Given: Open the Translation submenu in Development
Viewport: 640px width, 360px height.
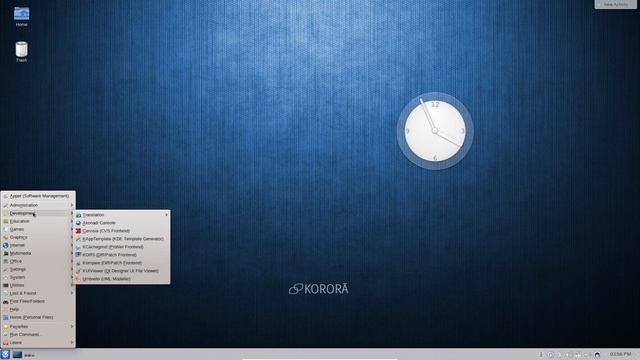Looking at the screenshot, I should [122, 215].
